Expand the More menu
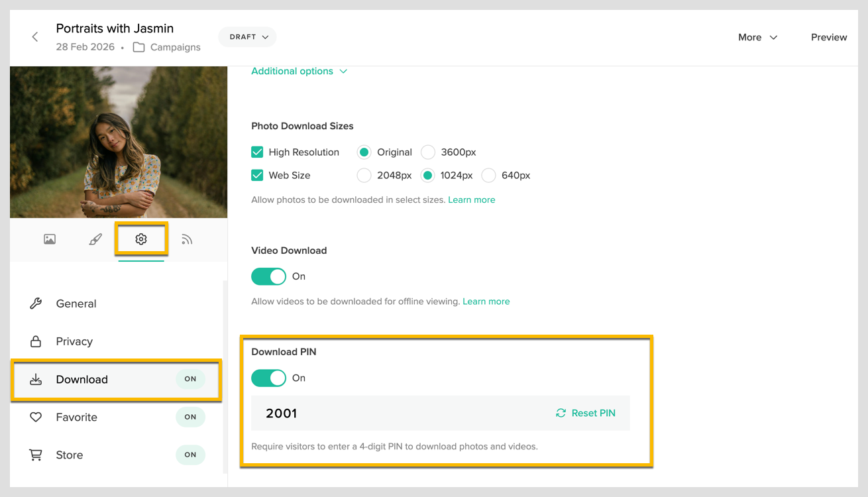The image size is (868, 497). point(757,37)
